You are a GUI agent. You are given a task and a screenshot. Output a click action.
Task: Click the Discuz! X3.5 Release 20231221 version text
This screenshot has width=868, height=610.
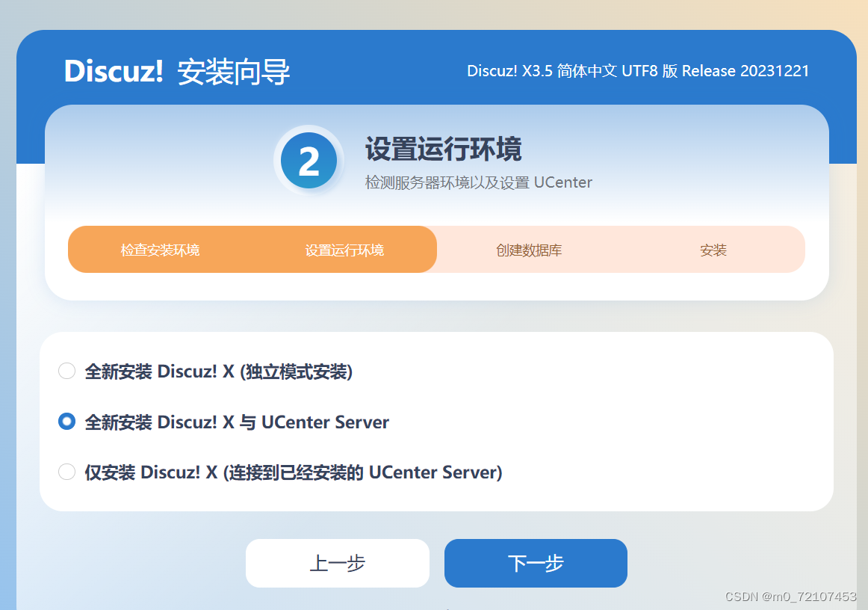point(638,71)
